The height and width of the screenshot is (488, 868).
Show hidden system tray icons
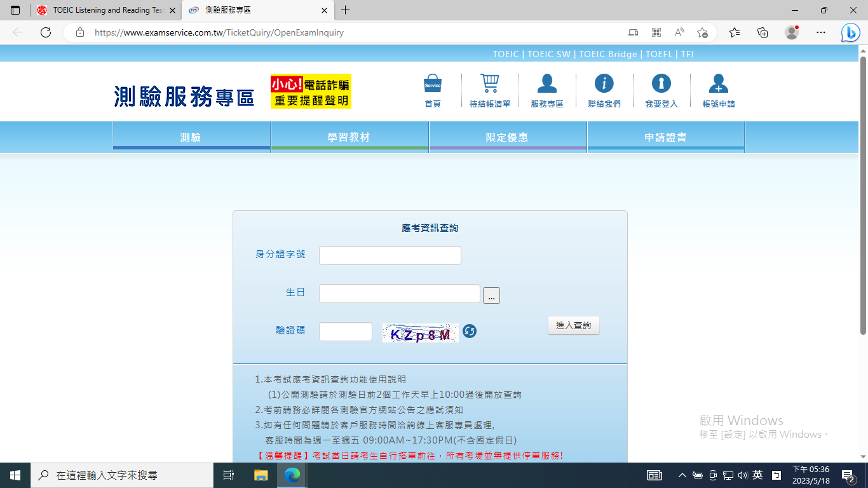(x=682, y=475)
